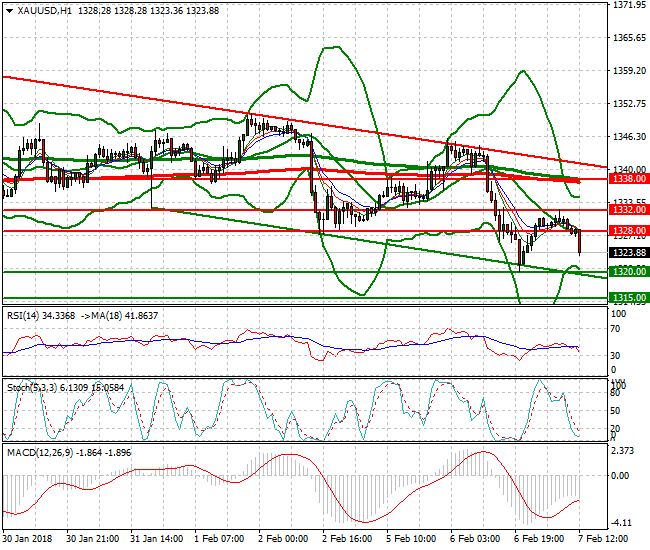Viewport: 650px width, 550px height.
Task: Click the 1 Feb 07:00 time axis label
Action: click(x=219, y=539)
